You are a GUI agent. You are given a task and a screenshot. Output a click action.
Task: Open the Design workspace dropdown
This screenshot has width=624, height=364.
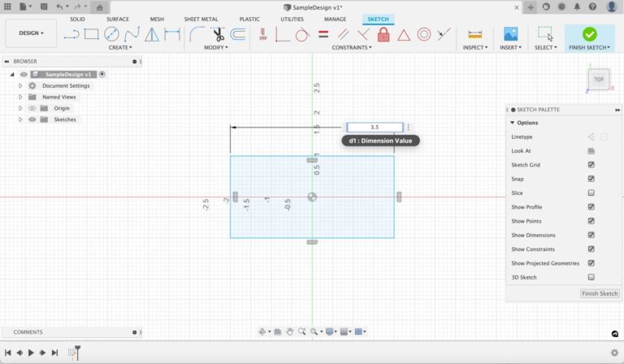click(32, 33)
